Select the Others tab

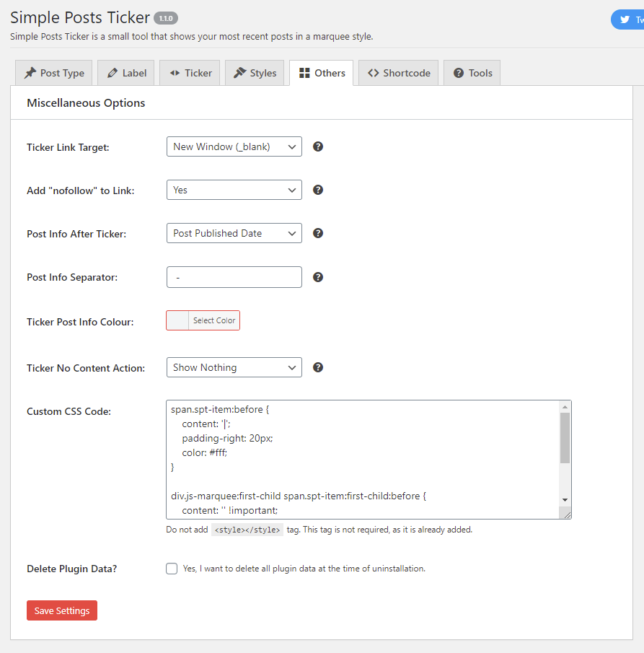point(322,73)
